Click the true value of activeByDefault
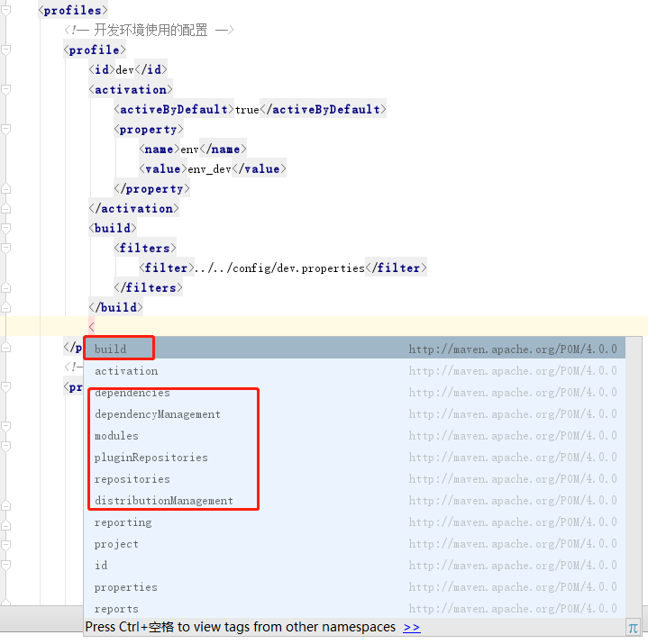 pos(247,110)
